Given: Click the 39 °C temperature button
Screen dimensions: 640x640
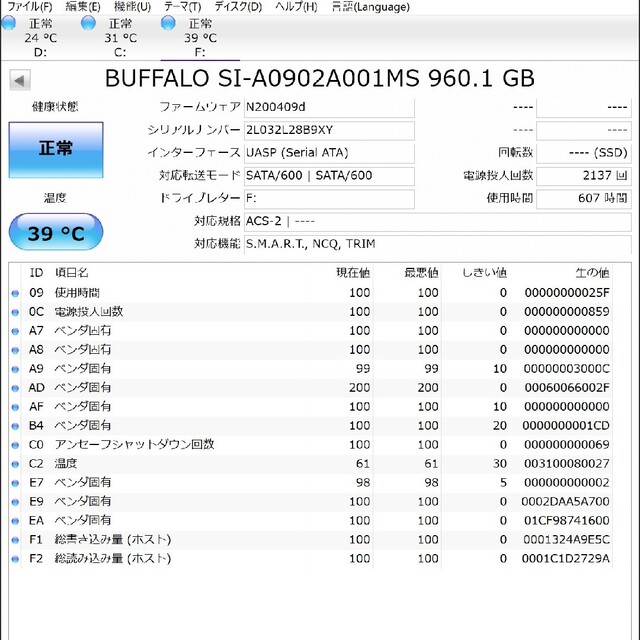Looking at the screenshot, I should [x=56, y=232].
